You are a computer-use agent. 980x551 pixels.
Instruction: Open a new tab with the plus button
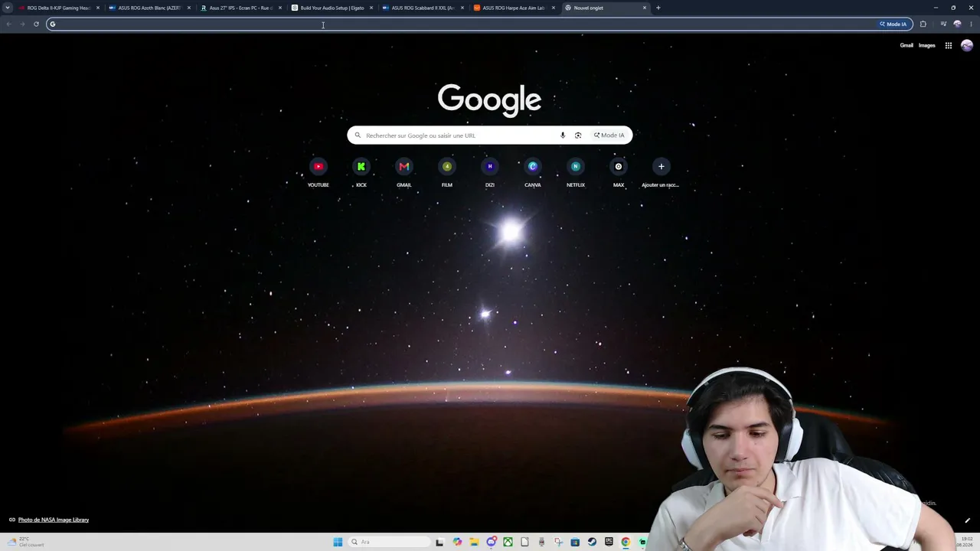[x=658, y=8]
